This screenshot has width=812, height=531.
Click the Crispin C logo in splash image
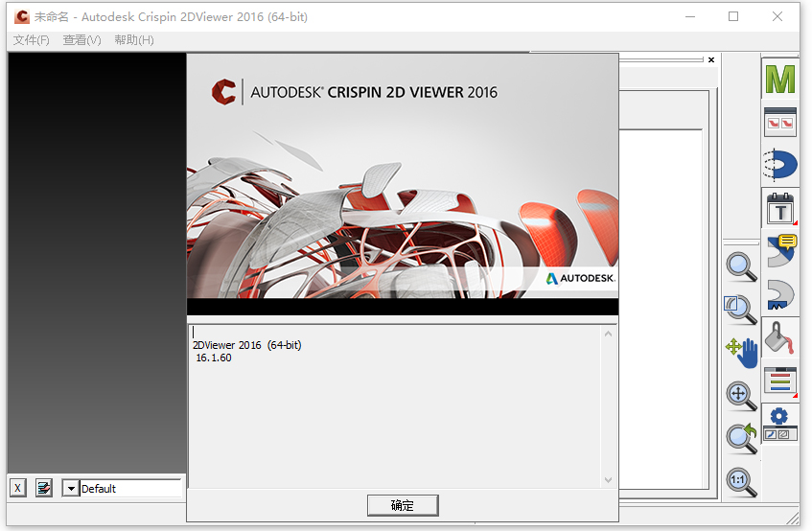coord(223,92)
